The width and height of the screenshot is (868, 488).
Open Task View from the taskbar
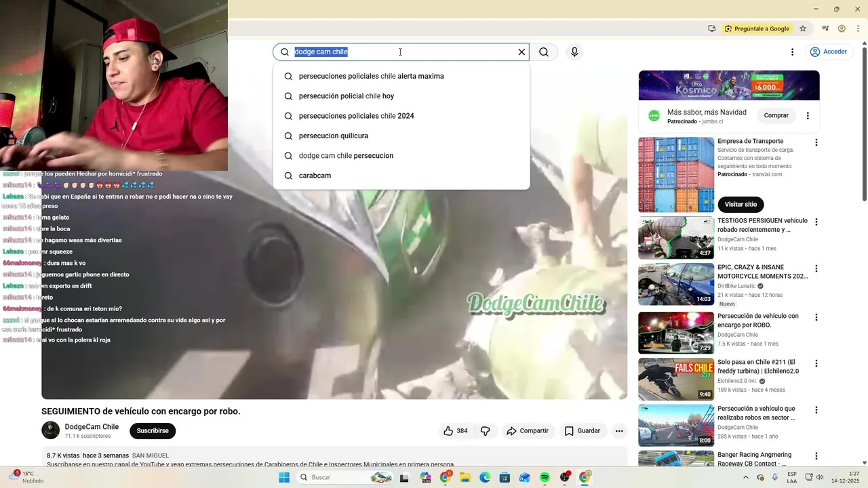click(x=404, y=477)
